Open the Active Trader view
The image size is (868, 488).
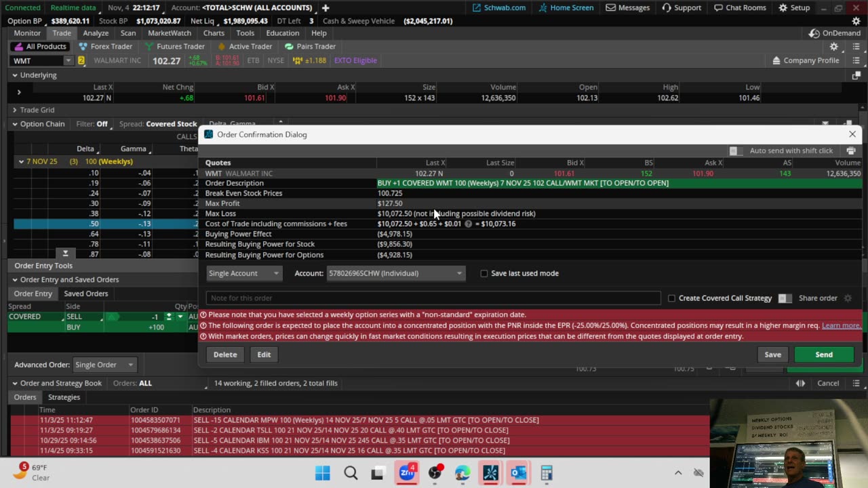[x=244, y=46]
